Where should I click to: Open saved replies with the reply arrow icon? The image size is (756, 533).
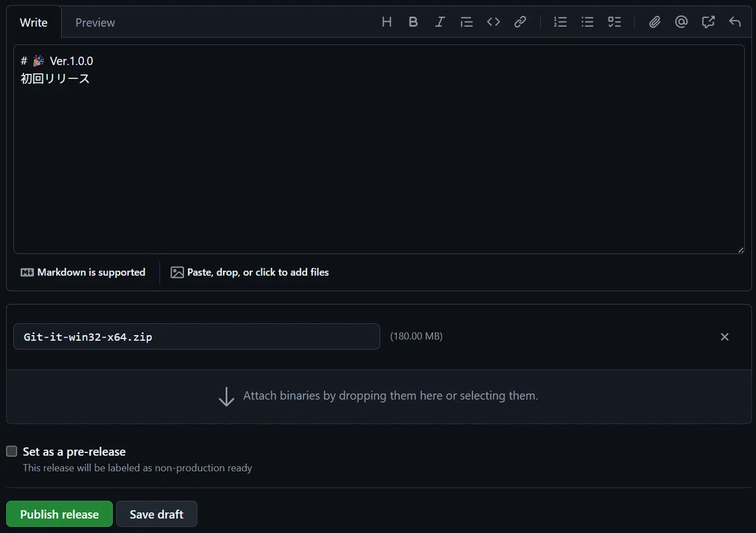735,22
